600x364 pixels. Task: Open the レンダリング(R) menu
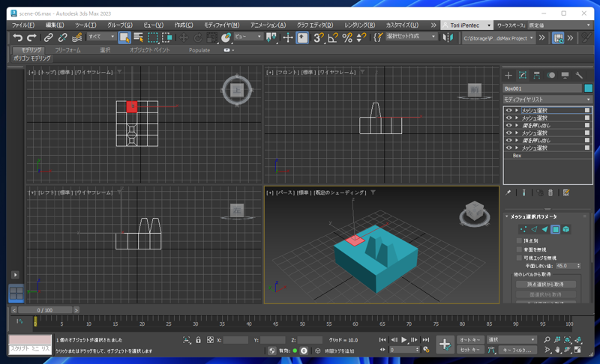pyautogui.click(x=360, y=25)
